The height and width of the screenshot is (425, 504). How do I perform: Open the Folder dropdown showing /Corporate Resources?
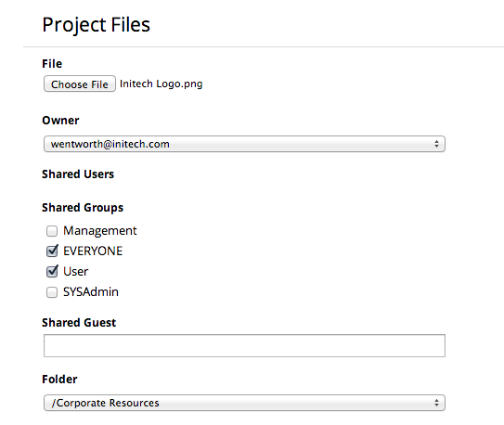(x=244, y=403)
